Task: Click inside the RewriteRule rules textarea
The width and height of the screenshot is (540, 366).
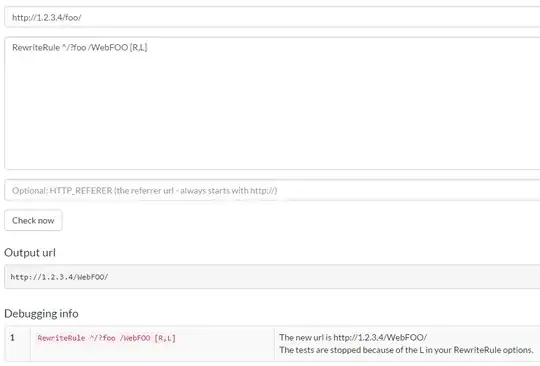Action: pos(272,103)
